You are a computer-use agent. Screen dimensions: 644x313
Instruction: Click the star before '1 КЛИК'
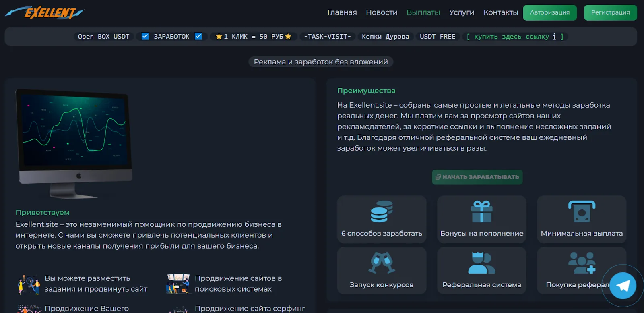click(219, 37)
